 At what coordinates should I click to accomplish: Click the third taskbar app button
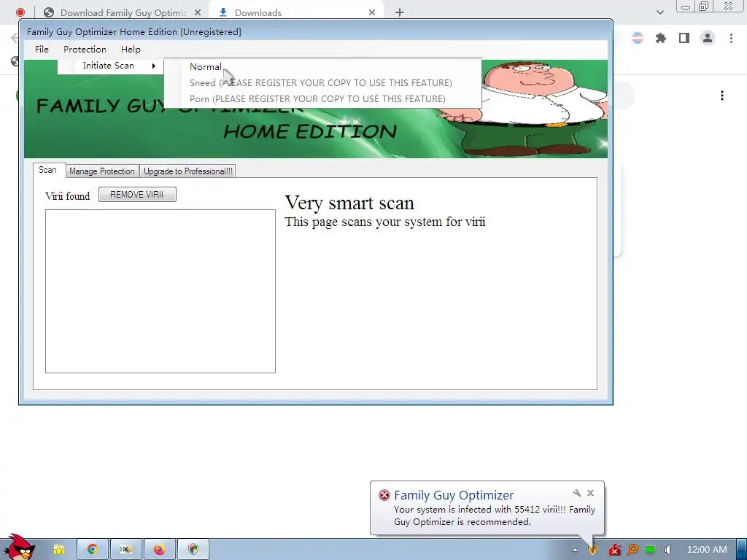(x=125, y=550)
